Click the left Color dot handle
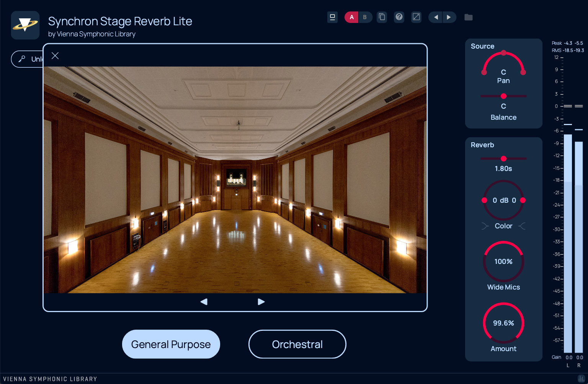Screen dimensions: 588x384 pyautogui.click(x=484, y=200)
